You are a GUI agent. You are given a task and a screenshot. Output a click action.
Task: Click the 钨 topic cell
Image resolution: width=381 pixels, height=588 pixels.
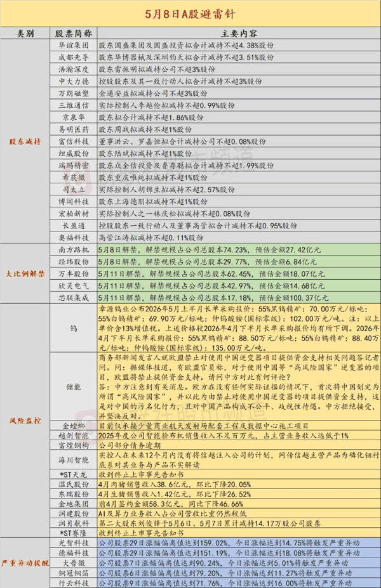point(74,328)
